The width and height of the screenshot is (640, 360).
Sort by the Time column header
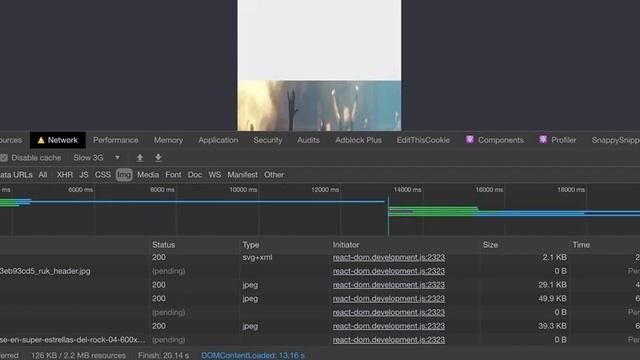(581, 244)
